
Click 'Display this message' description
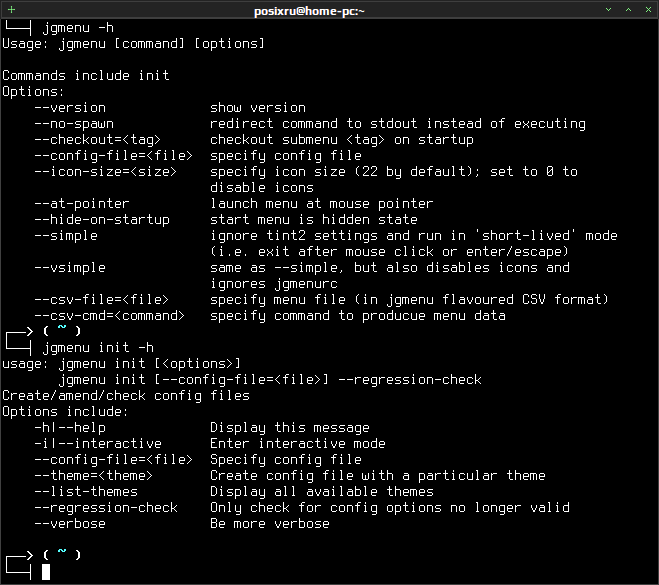tap(290, 428)
